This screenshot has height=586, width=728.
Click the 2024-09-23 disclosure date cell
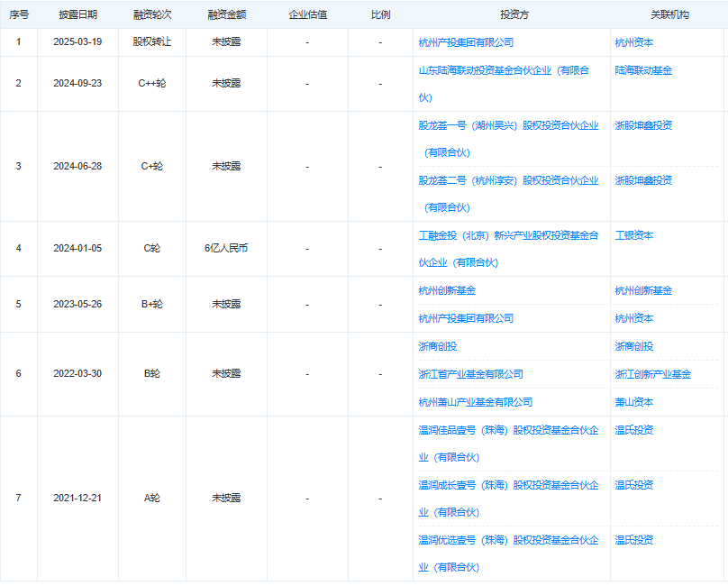click(77, 83)
